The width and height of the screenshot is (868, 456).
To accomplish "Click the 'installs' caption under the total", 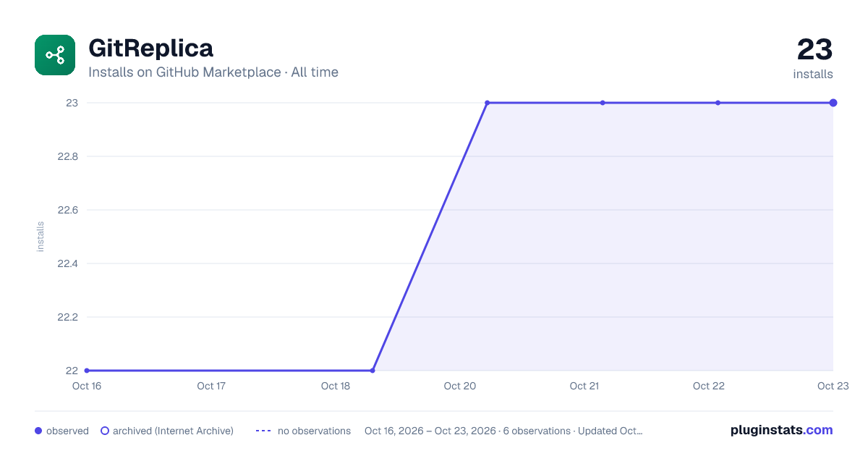I will 813,74.
